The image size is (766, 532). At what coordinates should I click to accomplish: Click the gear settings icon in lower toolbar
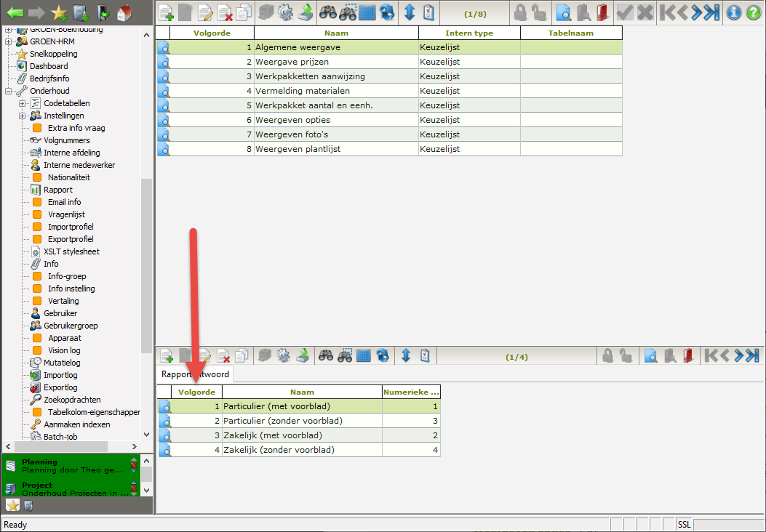(x=284, y=355)
